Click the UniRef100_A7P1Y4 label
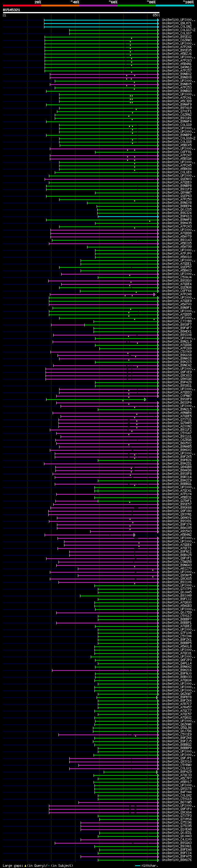This screenshot has height=868, width=197. pos(177,494)
